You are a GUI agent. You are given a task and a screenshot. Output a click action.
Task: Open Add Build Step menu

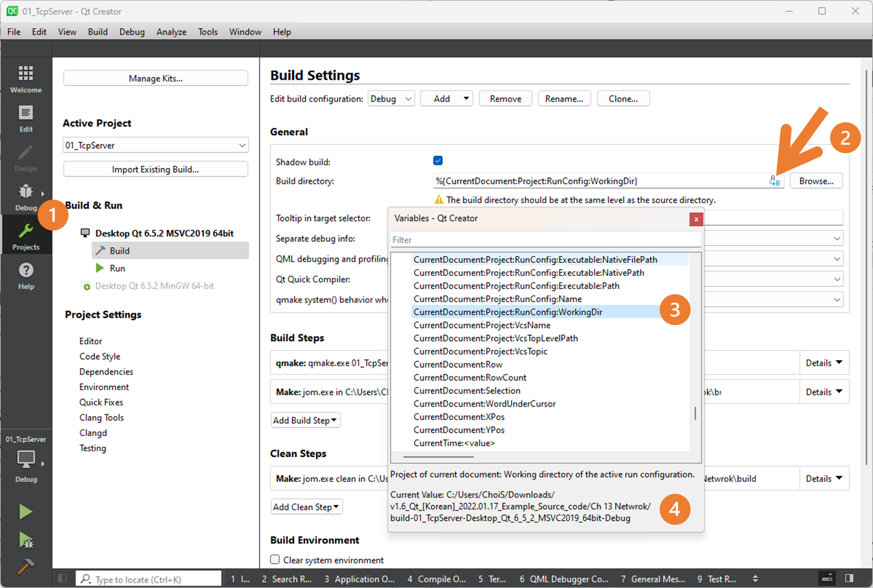[x=306, y=420]
